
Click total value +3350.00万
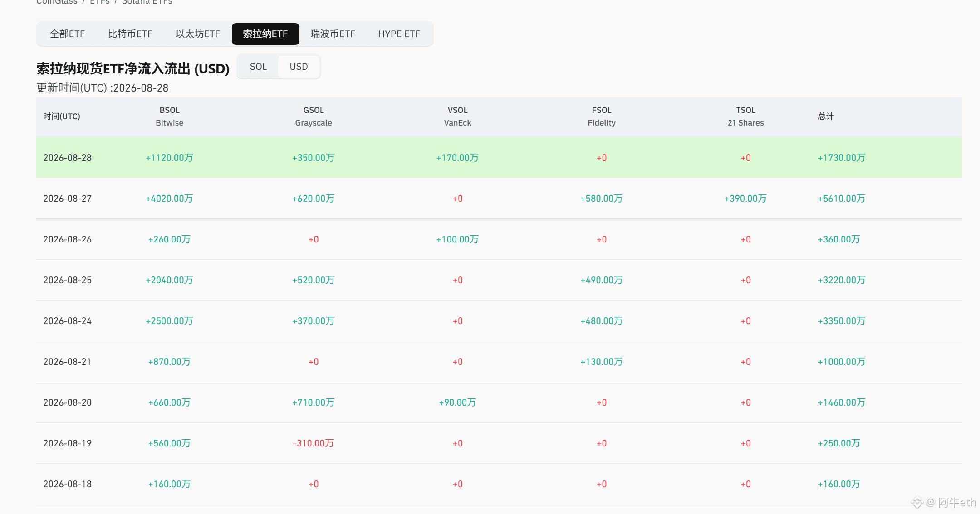tap(842, 321)
